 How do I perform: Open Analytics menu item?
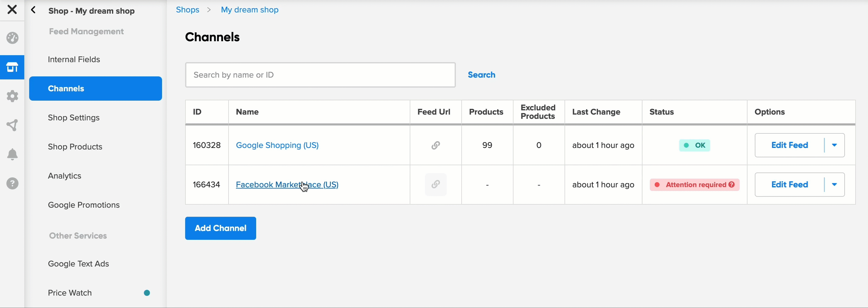coord(64,176)
